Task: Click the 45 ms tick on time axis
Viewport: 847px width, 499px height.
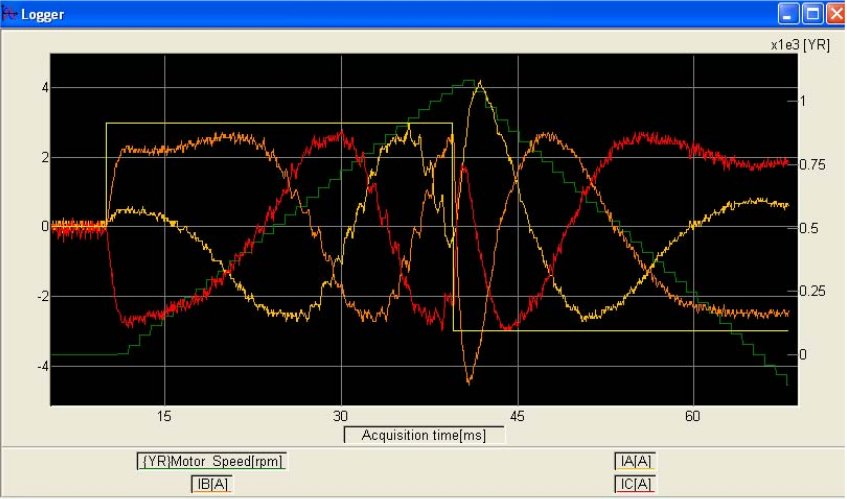Action: click(x=518, y=415)
